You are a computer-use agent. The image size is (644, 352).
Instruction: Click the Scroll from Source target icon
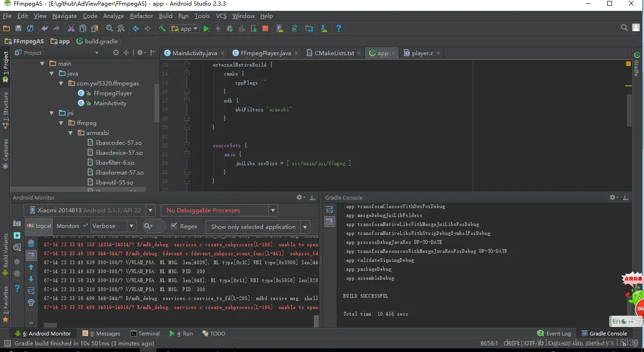click(116, 53)
